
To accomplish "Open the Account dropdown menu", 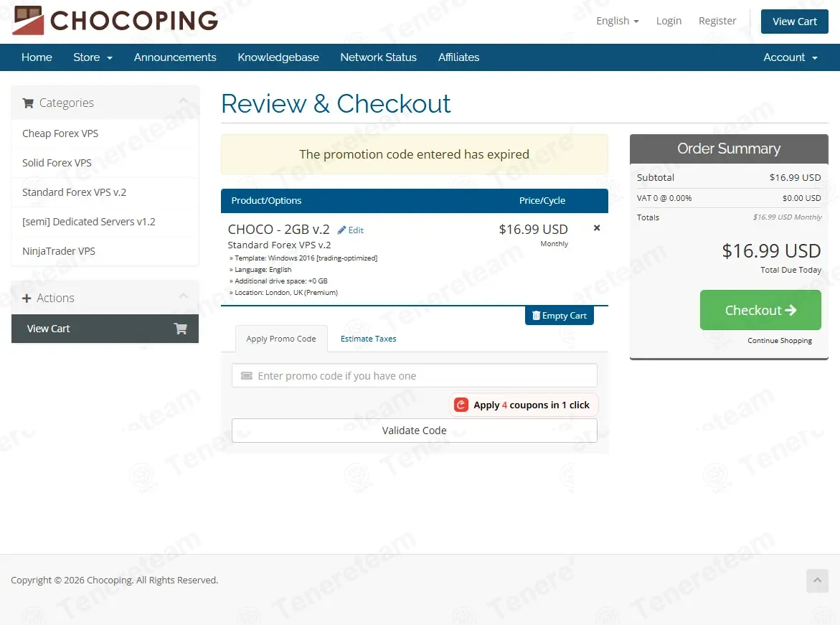I will pos(791,57).
